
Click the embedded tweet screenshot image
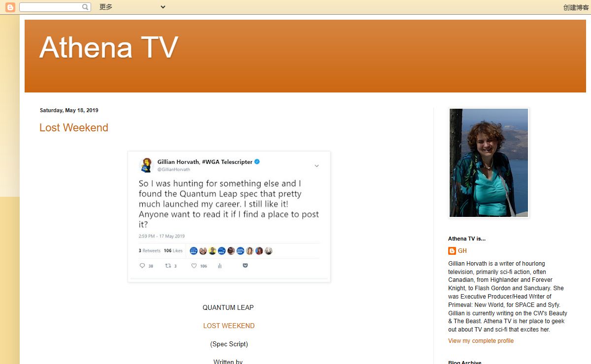pyautogui.click(x=229, y=216)
